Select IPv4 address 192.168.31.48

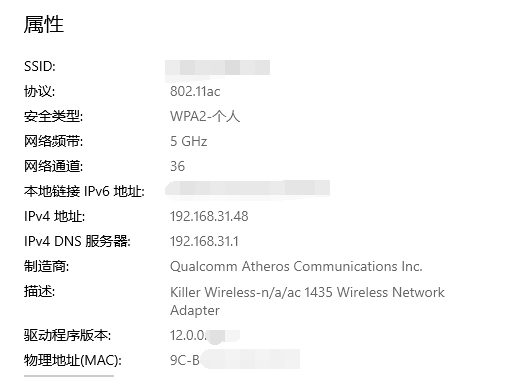(x=209, y=216)
